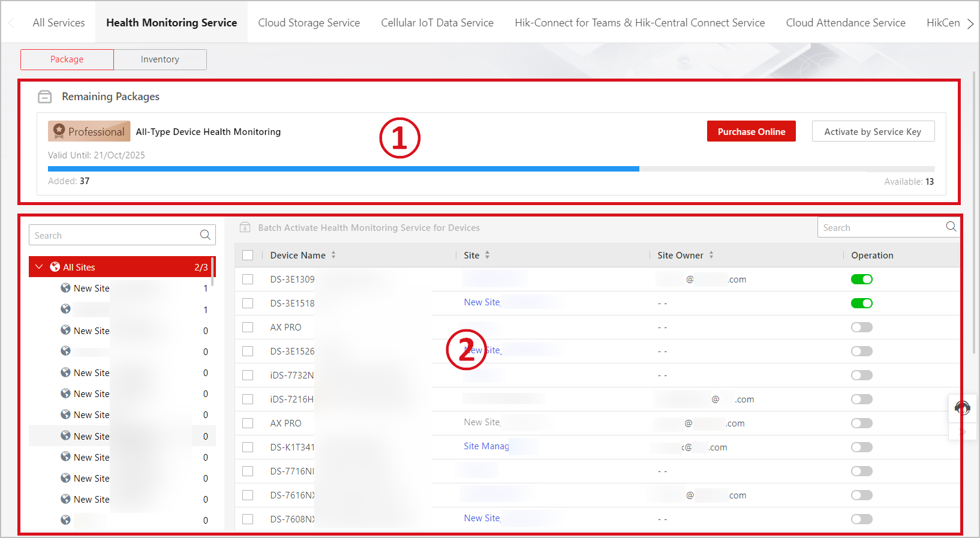Focus the site search field

[122, 235]
